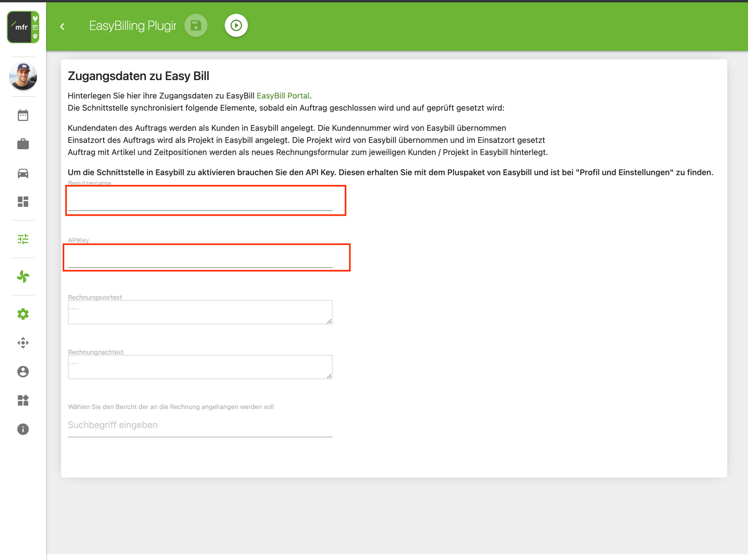Open the user profile avatar

[23, 76]
